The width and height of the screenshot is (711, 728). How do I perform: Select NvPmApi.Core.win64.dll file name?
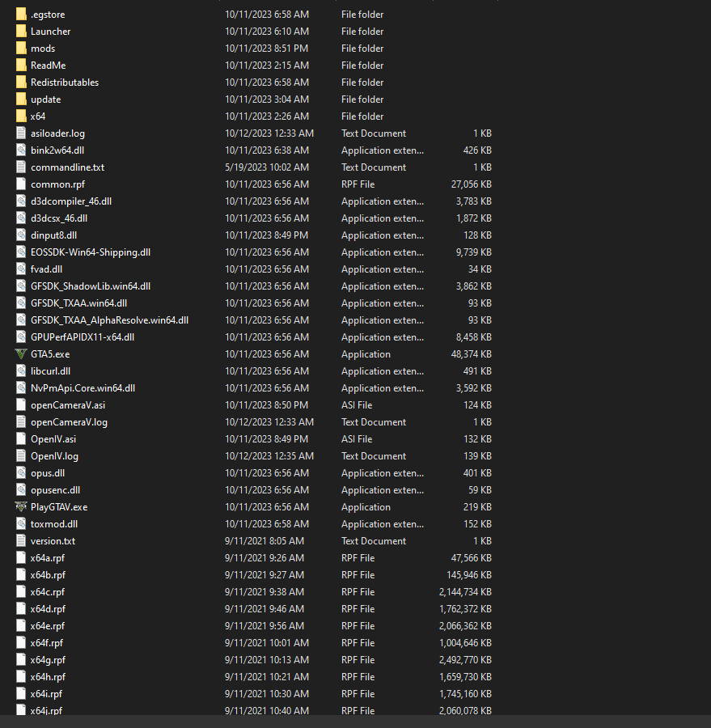coord(83,388)
